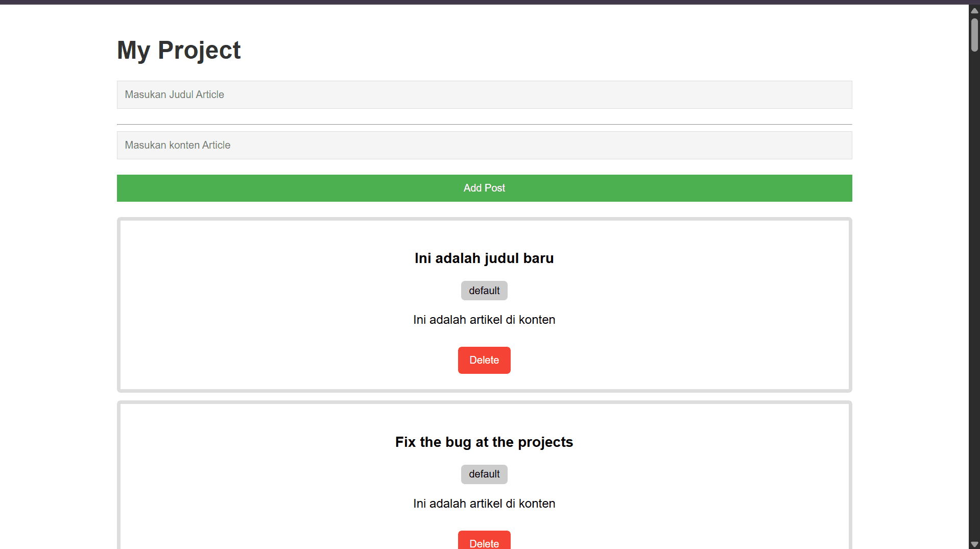This screenshot has height=549, width=980.
Task: Click the My Project page title
Action: click(179, 50)
